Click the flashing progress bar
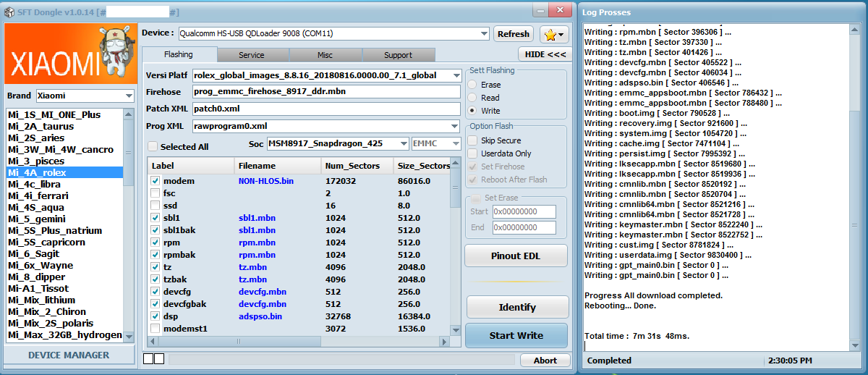Screen dimensions: 868x375 340,360
